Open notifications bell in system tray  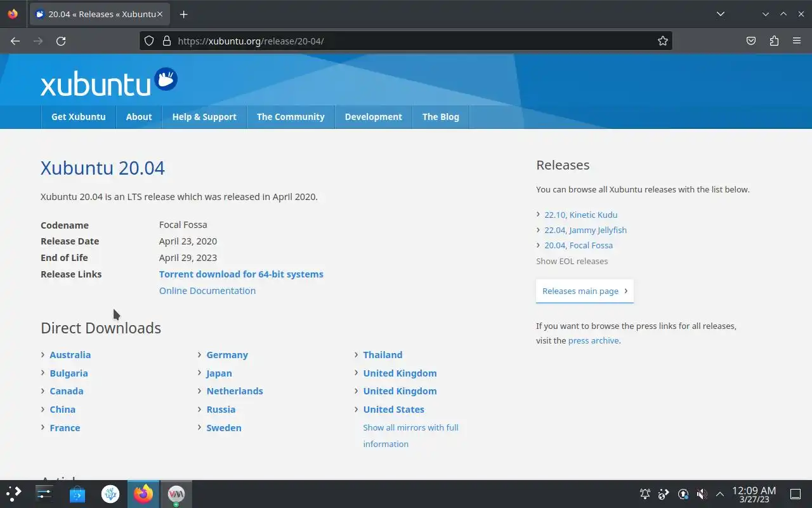pyautogui.click(x=645, y=494)
